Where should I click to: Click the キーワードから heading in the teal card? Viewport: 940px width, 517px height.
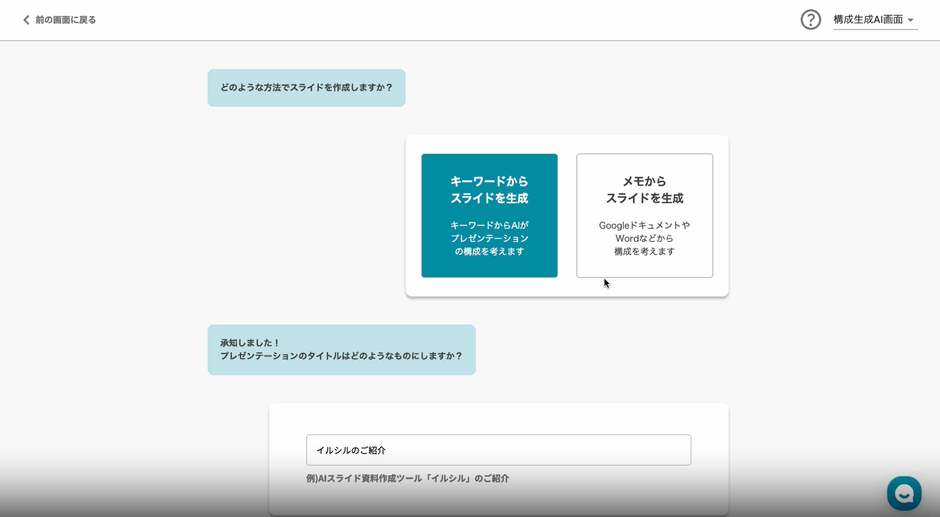coord(489,182)
